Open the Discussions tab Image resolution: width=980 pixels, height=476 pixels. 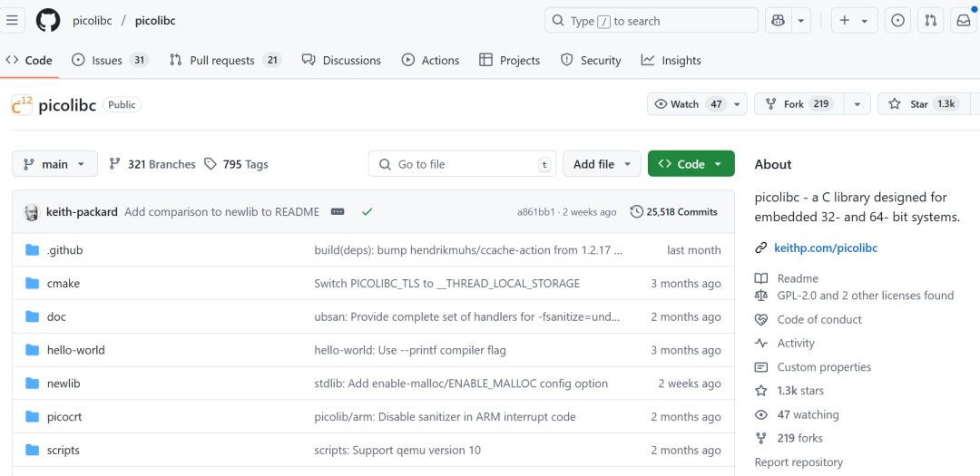pos(341,61)
